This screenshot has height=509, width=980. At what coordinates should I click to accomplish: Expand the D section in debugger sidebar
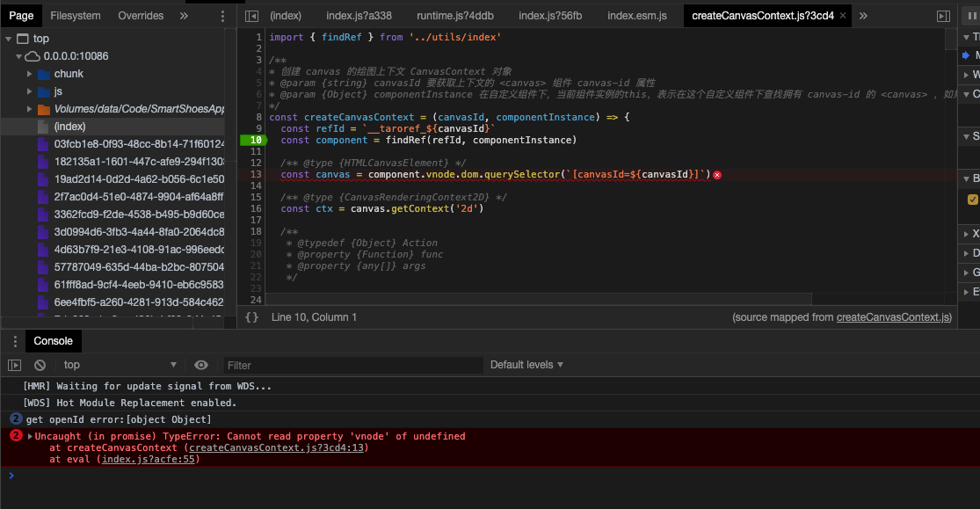click(967, 253)
